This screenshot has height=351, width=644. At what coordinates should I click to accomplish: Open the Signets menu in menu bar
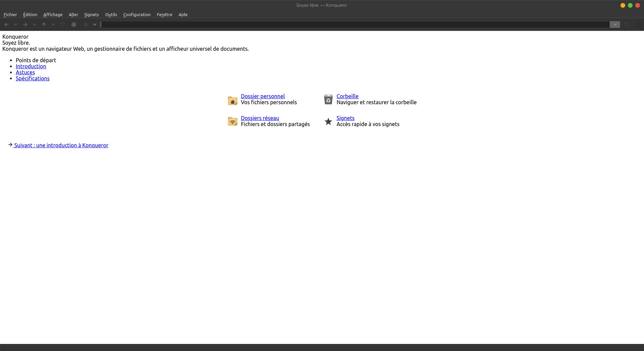pyautogui.click(x=91, y=14)
